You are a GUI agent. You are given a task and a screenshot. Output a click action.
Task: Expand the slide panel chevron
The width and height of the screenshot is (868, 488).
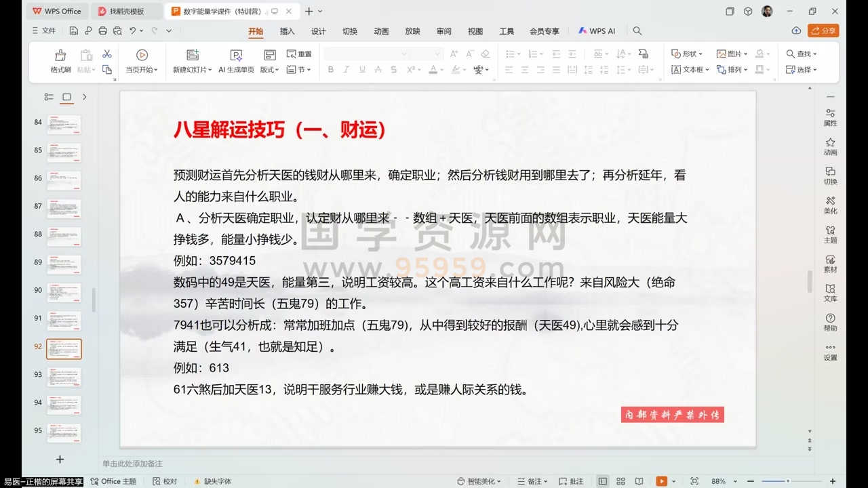point(84,97)
